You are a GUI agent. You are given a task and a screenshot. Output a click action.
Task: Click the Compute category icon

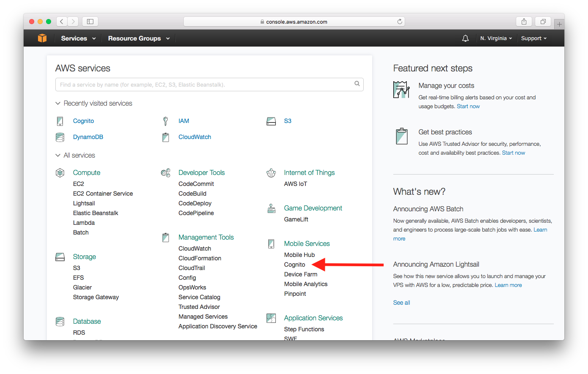click(60, 173)
